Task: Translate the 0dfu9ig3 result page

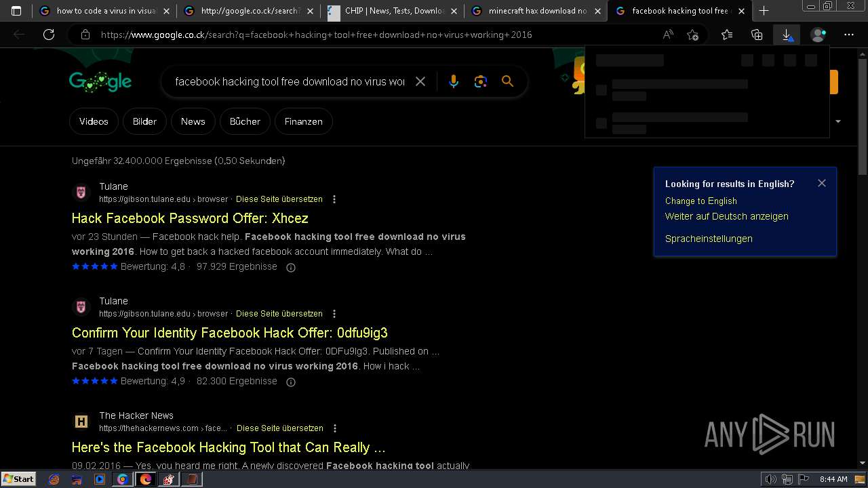Action: coord(279,314)
